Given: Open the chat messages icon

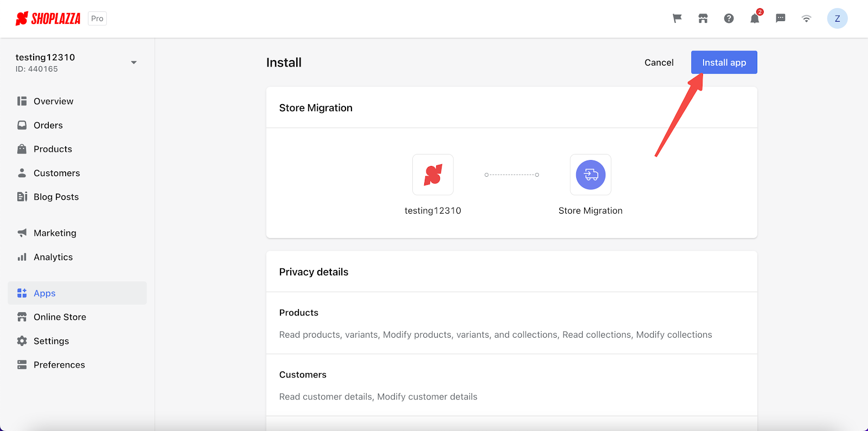Looking at the screenshot, I should click(781, 18).
